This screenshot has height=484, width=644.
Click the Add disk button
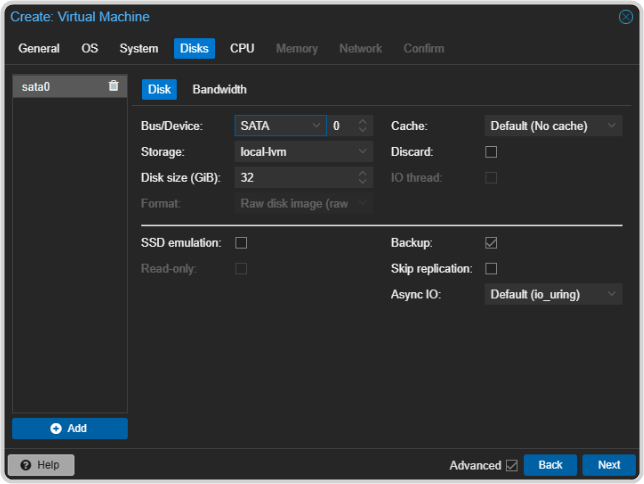pyautogui.click(x=69, y=428)
